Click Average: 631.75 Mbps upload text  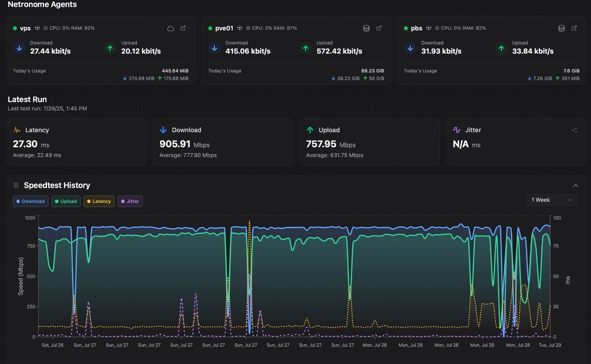pyautogui.click(x=335, y=155)
